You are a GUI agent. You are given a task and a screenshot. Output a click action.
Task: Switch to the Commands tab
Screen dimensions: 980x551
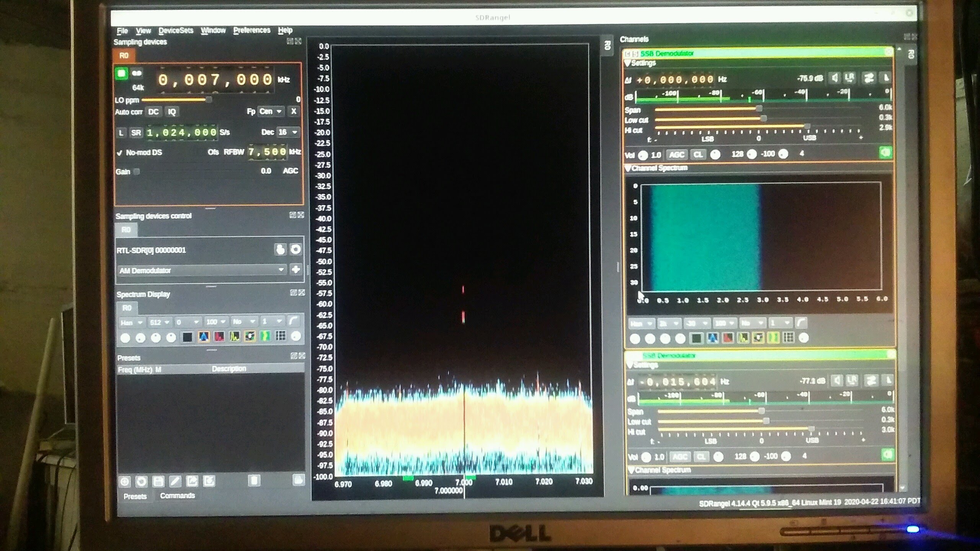tap(177, 496)
